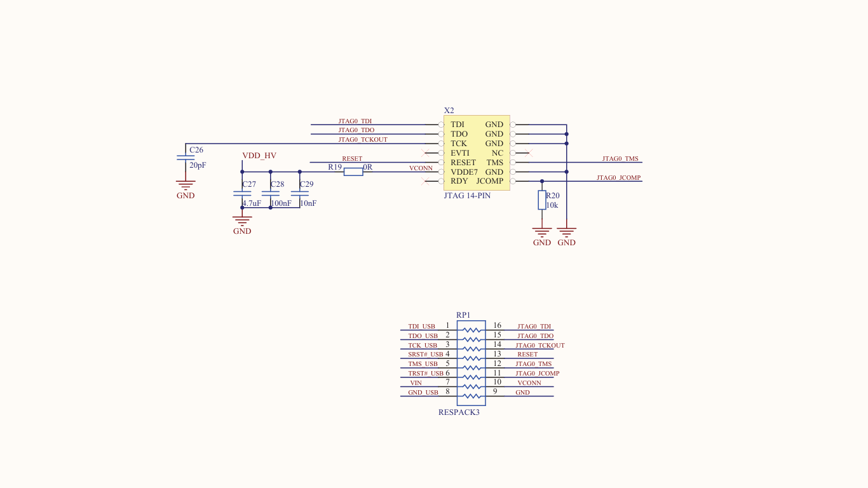The image size is (868, 488).
Task: Select the ground symbol below R20
Action: pyautogui.click(x=542, y=233)
